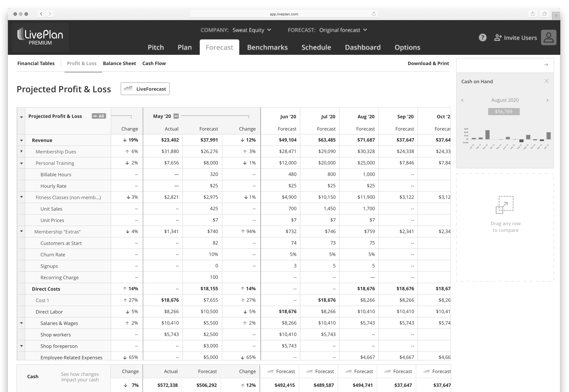This screenshot has width=569, height=392.
Task: Collapse the Fitness Classes row
Action: coord(21,197)
